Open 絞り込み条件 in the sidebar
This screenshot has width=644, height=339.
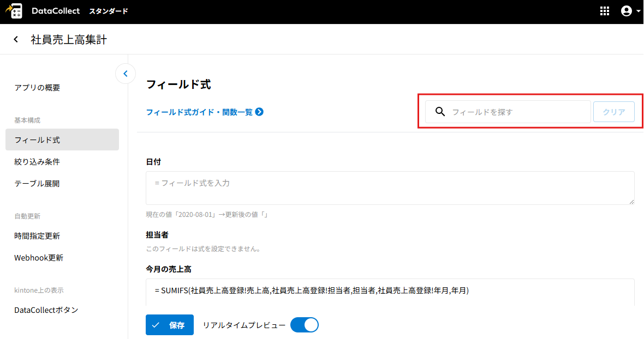tap(37, 161)
